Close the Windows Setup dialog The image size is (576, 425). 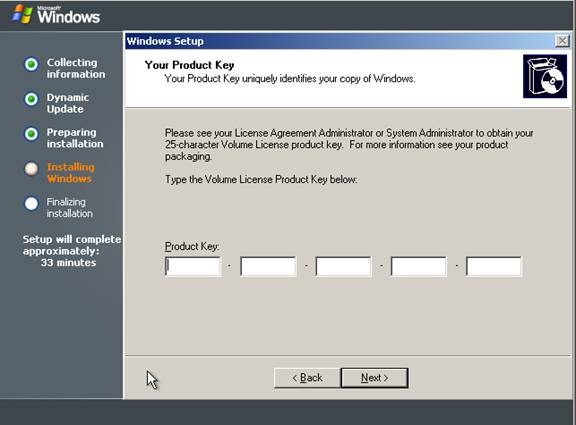pos(562,41)
